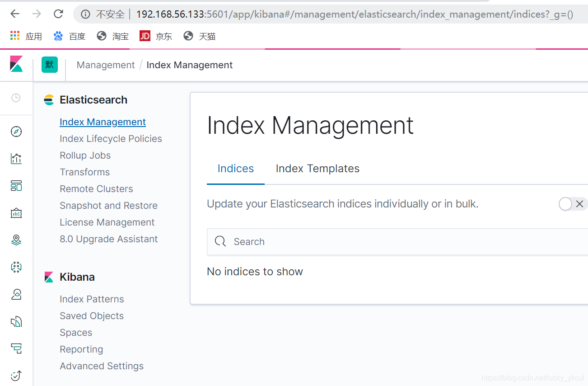Click Index Management breadcrumb
This screenshot has width=588, height=386.
point(190,65)
